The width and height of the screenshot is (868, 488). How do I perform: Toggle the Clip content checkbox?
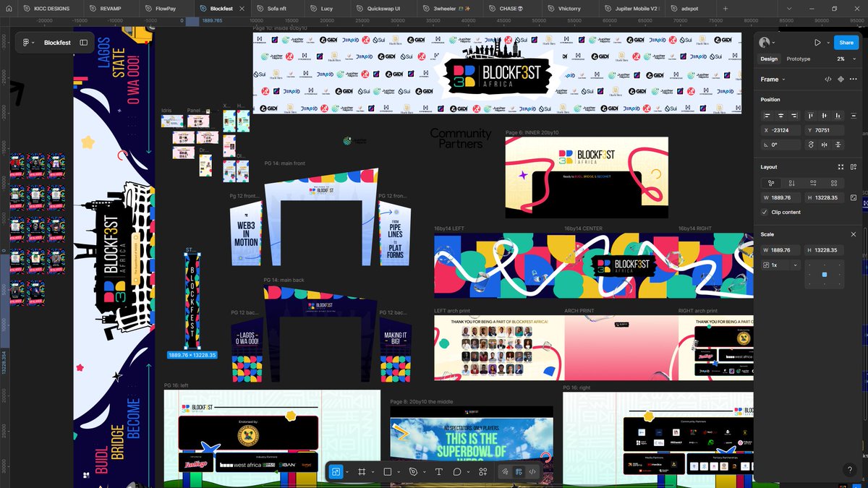click(x=765, y=212)
